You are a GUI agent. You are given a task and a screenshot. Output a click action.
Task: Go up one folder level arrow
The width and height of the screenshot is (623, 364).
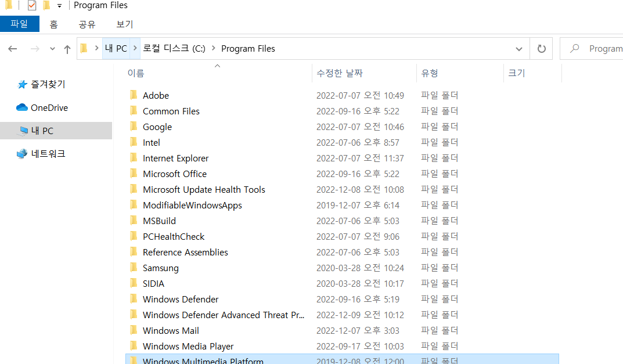(x=67, y=49)
